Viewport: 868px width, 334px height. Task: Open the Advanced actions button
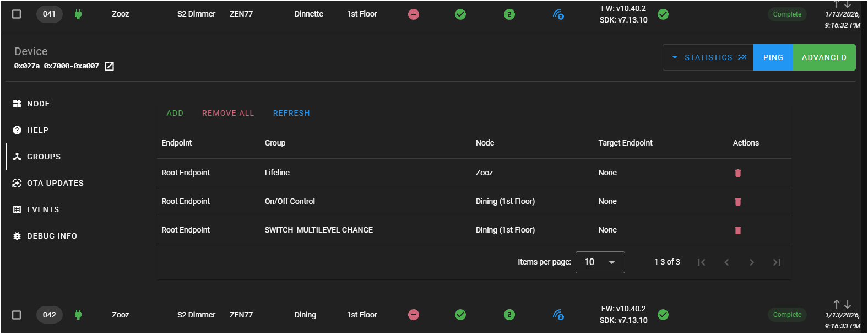[823, 57]
